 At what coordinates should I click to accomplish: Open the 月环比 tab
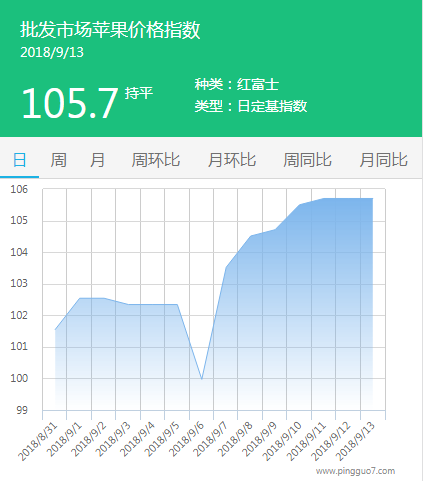click(232, 160)
